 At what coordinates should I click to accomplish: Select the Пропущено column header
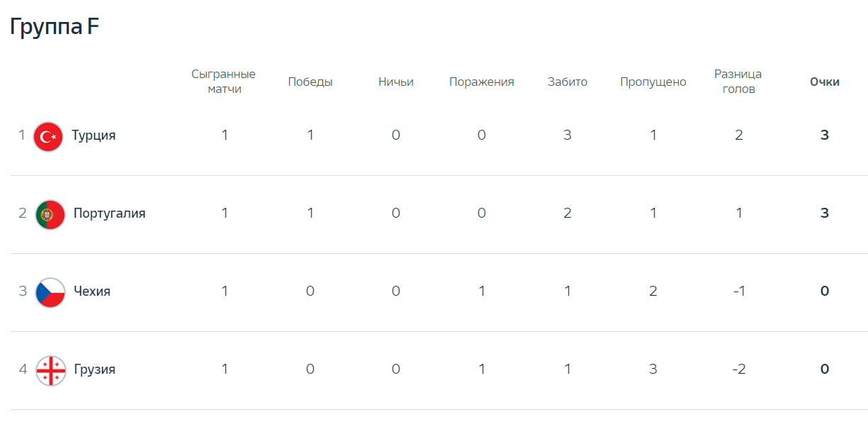pos(653,82)
